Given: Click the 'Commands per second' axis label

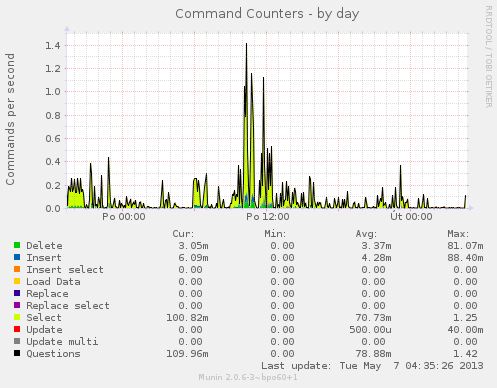Looking at the screenshot, I should pos(10,119).
